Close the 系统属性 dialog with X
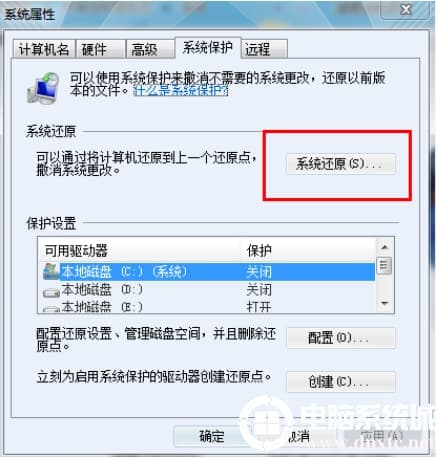The image size is (436, 457). click(x=405, y=10)
